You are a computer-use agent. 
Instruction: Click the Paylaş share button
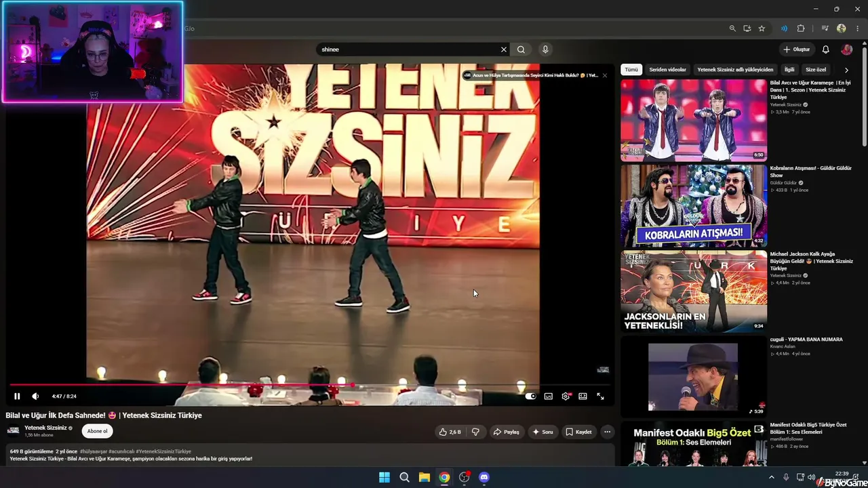tap(506, 432)
